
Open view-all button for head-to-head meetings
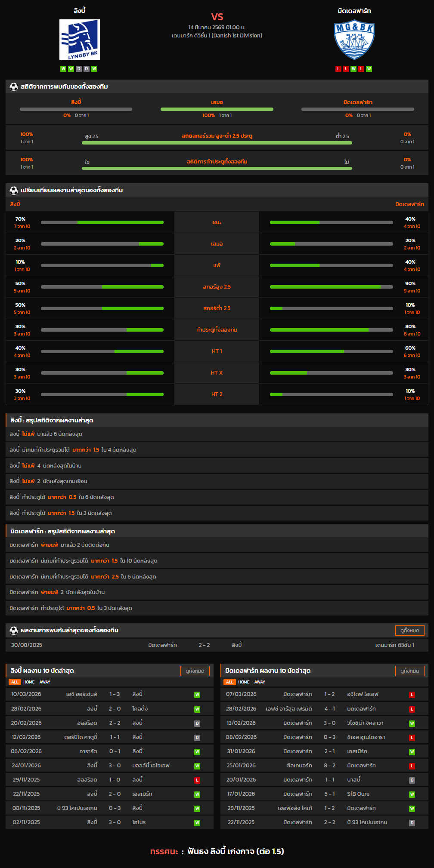(409, 630)
